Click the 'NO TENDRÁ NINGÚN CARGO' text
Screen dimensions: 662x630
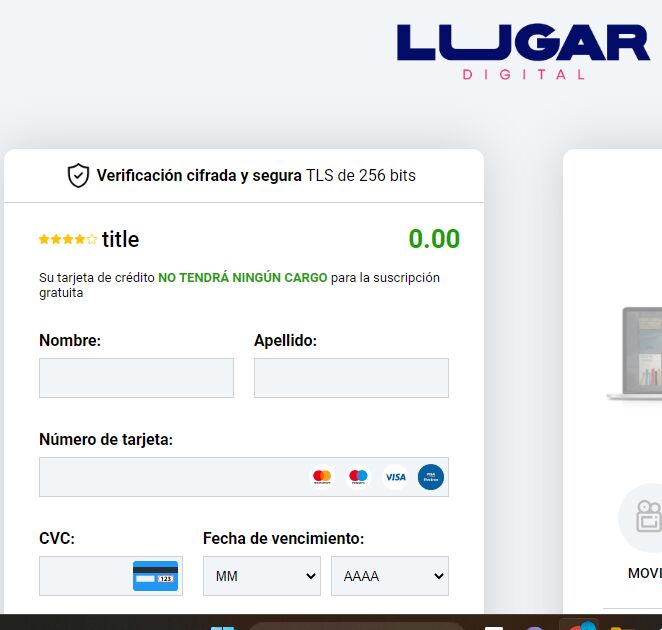tap(243, 277)
